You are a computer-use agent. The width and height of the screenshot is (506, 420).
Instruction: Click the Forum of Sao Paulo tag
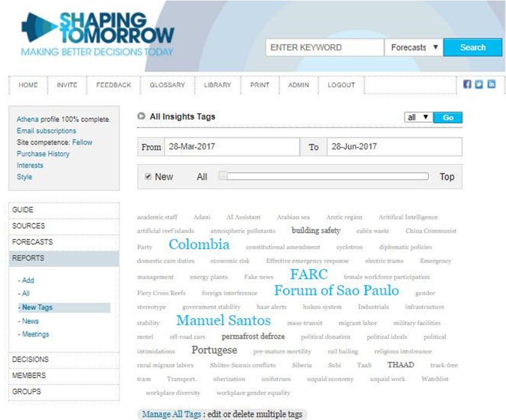(x=336, y=290)
